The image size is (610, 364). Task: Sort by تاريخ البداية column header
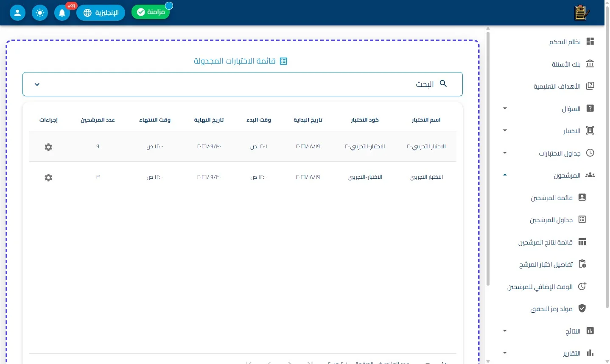tap(308, 119)
